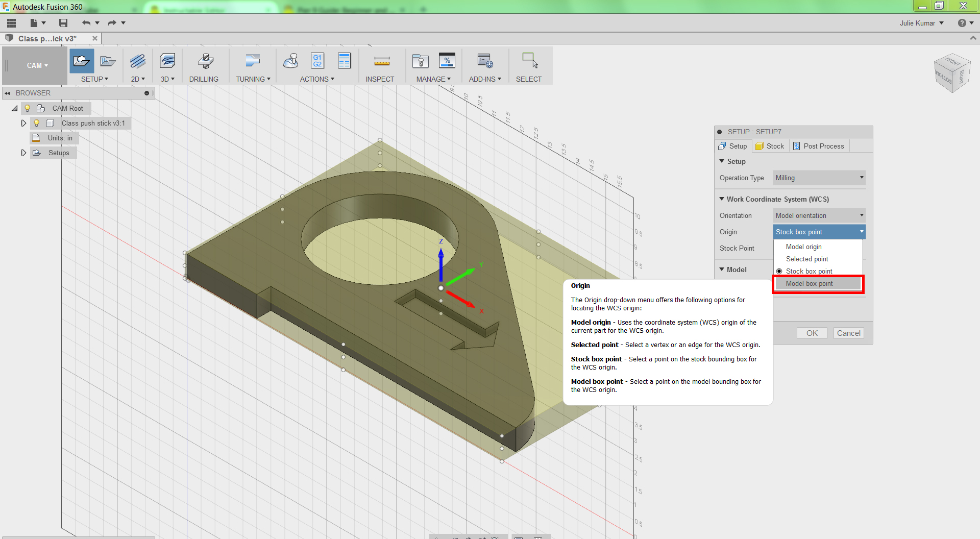Image resolution: width=980 pixels, height=539 pixels.
Task: Collapse the Setup section header
Action: click(722, 161)
